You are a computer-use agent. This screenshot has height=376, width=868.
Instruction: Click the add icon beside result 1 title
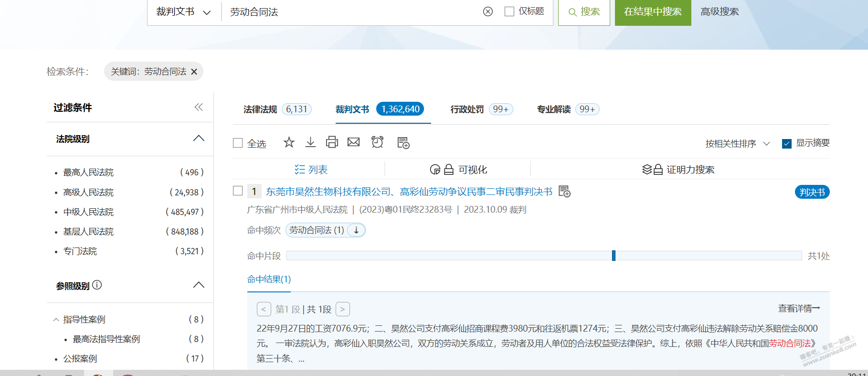coord(564,192)
